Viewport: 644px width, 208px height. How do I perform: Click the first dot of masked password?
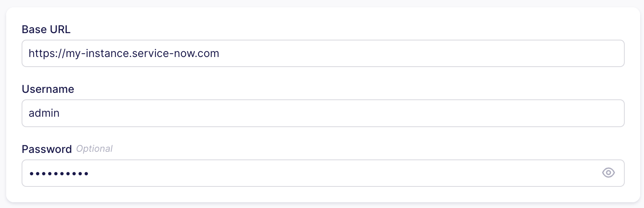pyautogui.click(x=31, y=174)
